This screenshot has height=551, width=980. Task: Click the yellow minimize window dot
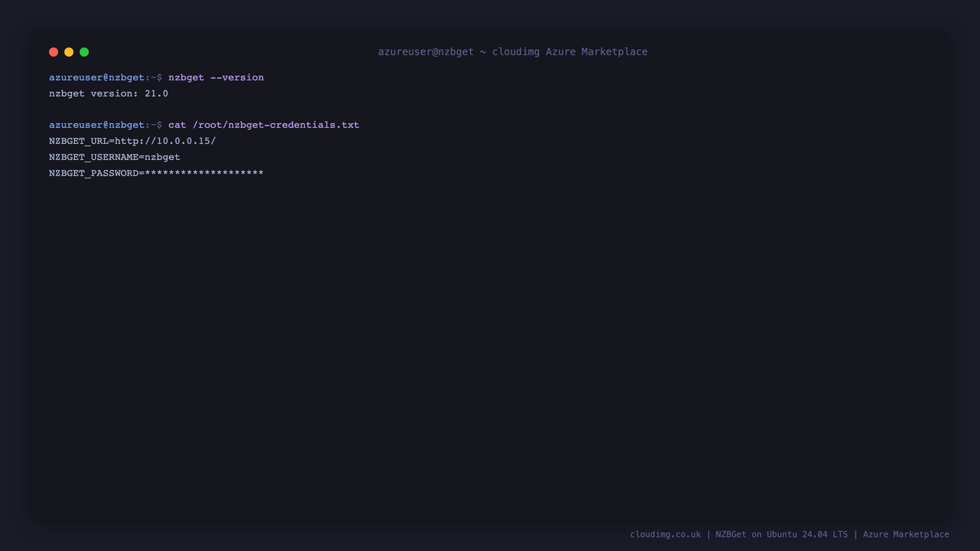pos(69,52)
